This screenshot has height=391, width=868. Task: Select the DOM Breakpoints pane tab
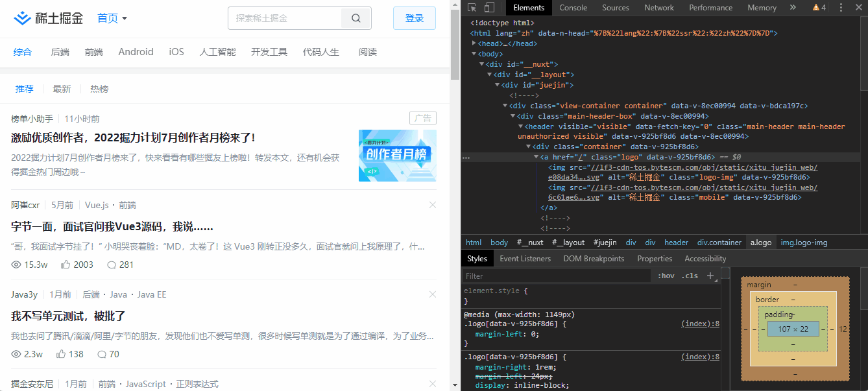coord(594,259)
